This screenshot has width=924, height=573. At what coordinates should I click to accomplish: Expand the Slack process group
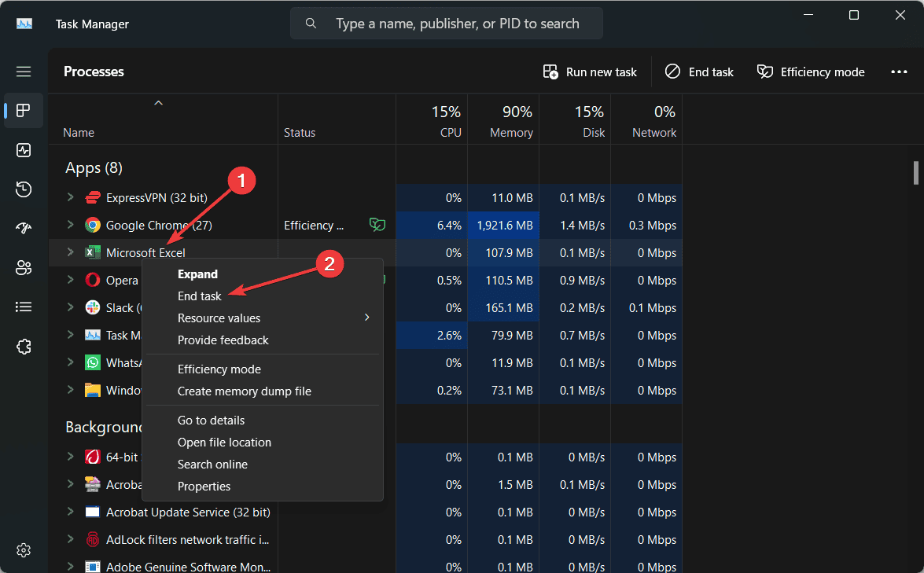pyautogui.click(x=70, y=307)
